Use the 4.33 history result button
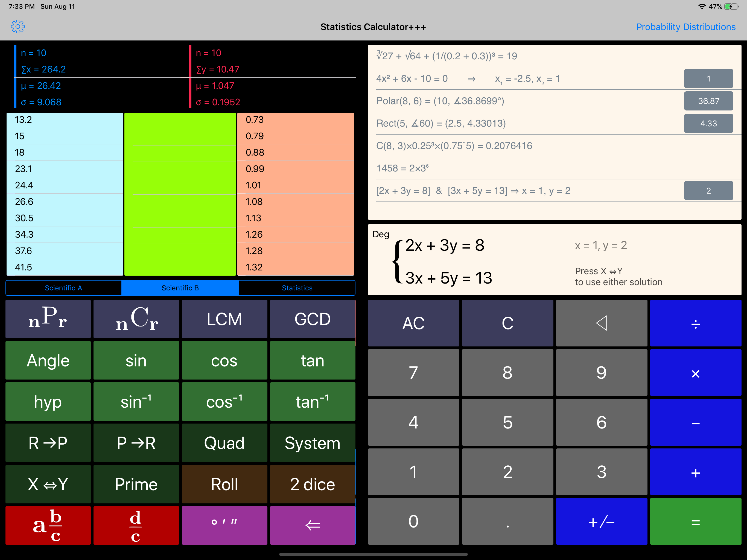Screen dimensions: 747x560 pos(708,123)
